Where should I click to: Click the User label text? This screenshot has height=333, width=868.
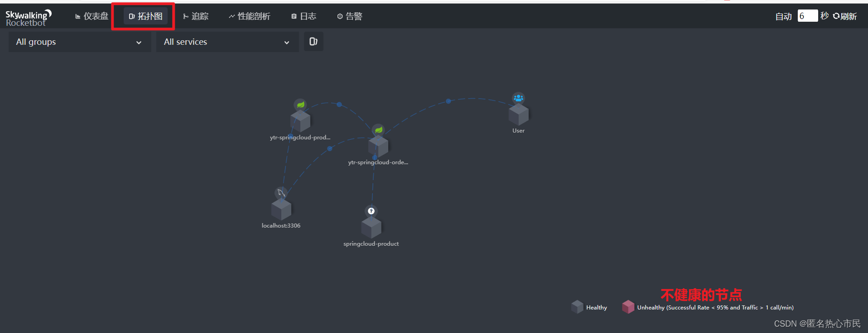click(x=518, y=131)
